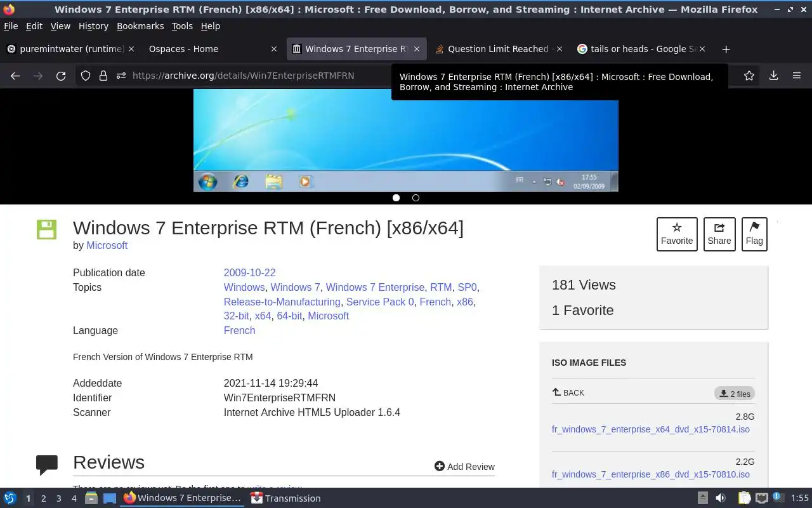Open the Bookmarks menu
The height and width of the screenshot is (508, 812).
pyautogui.click(x=140, y=26)
